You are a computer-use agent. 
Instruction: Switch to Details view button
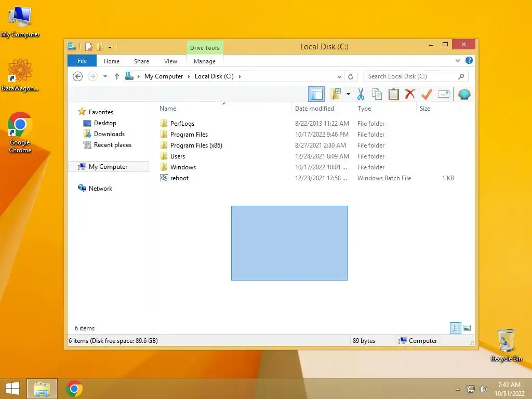456,328
